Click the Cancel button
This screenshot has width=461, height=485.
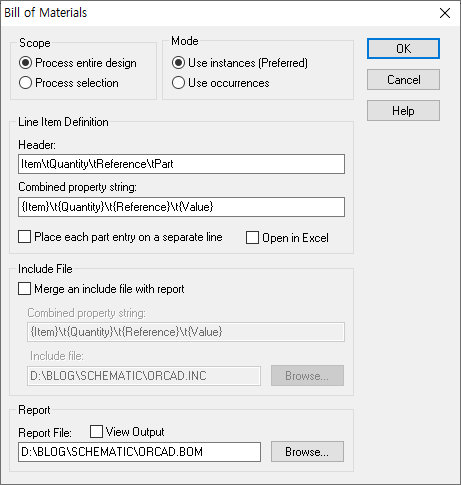403,80
